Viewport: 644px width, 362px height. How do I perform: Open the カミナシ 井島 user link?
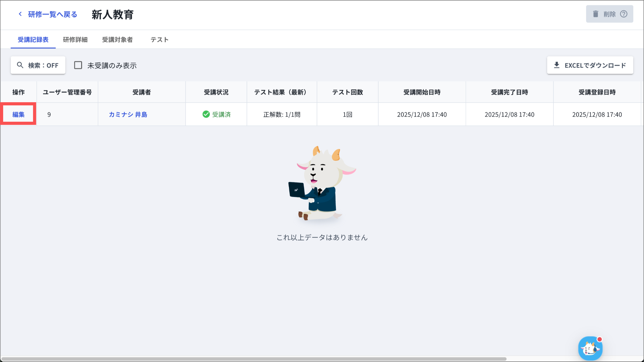point(128,114)
